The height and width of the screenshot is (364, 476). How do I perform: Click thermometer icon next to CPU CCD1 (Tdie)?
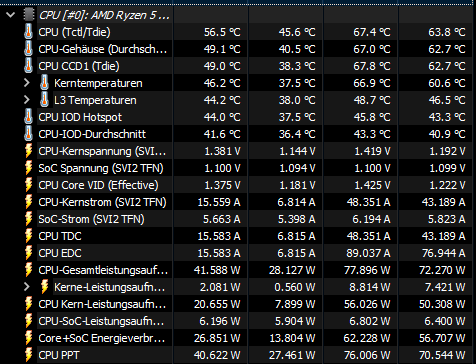[x=29, y=66]
